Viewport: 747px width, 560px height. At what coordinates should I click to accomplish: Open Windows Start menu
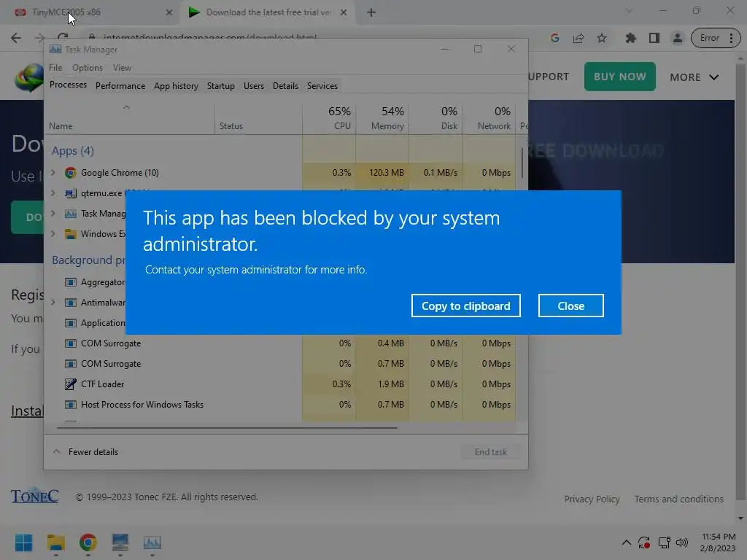(x=23, y=542)
